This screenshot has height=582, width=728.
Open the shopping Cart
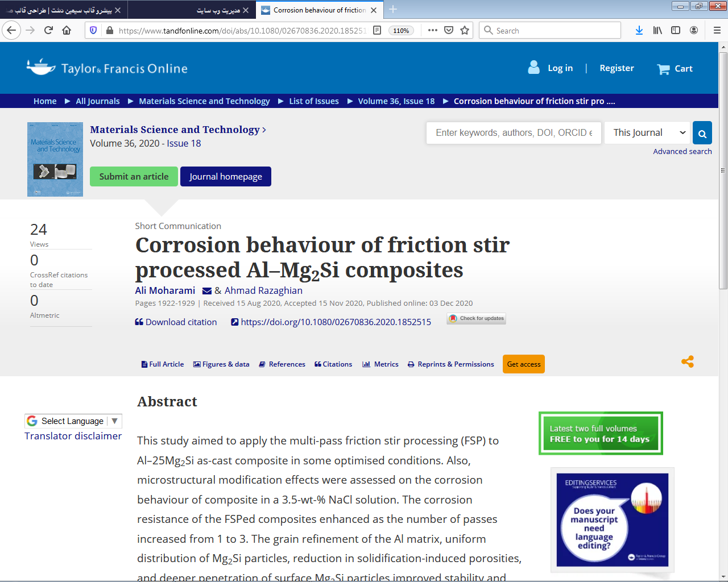[x=675, y=69]
